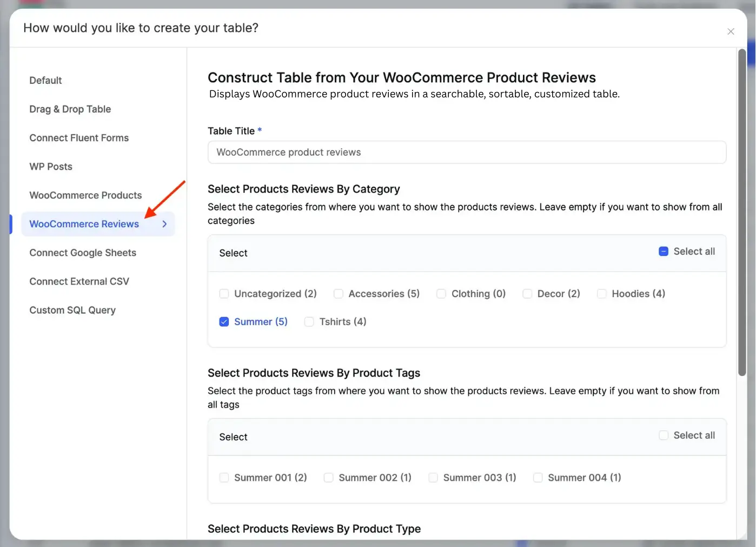
Task: Check the Tshirts (4) category
Action: pos(309,321)
